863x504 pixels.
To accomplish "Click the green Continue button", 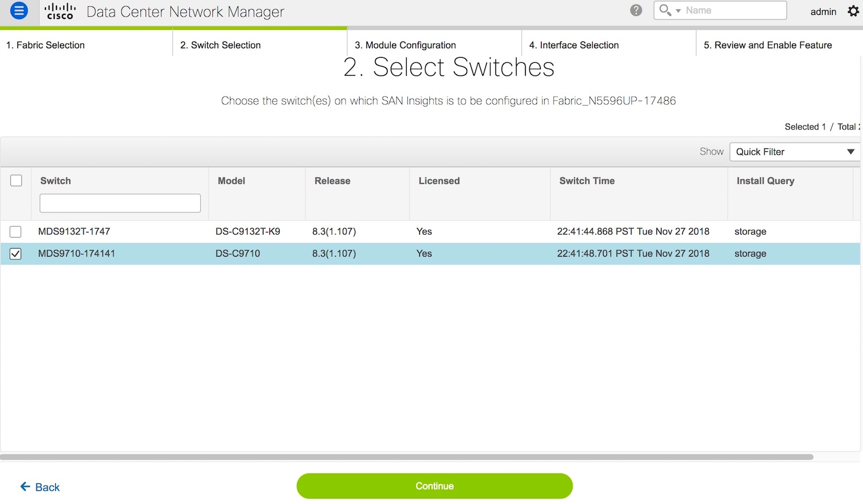I will 434,486.
